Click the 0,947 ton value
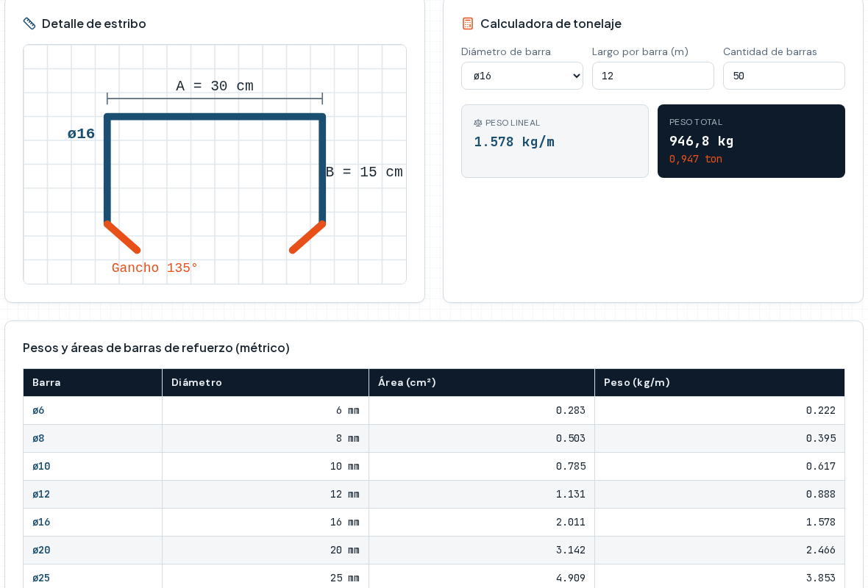868x588 pixels. point(696,159)
